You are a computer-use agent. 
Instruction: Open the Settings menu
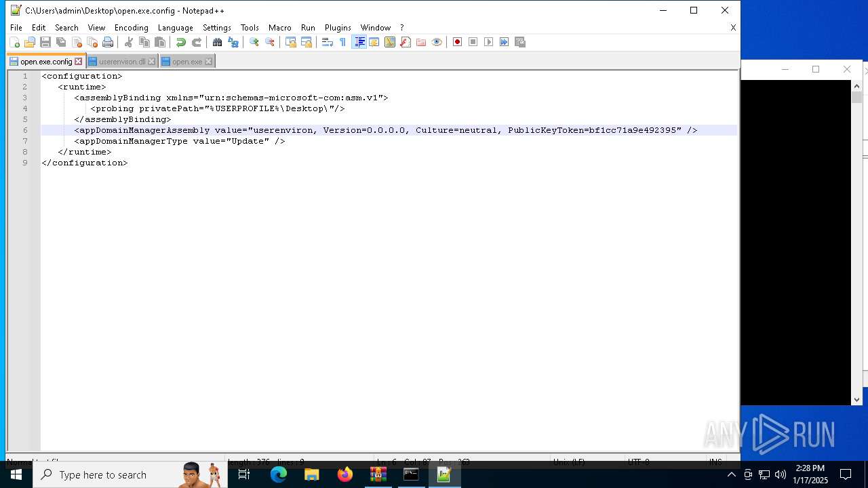click(x=217, y=28)
